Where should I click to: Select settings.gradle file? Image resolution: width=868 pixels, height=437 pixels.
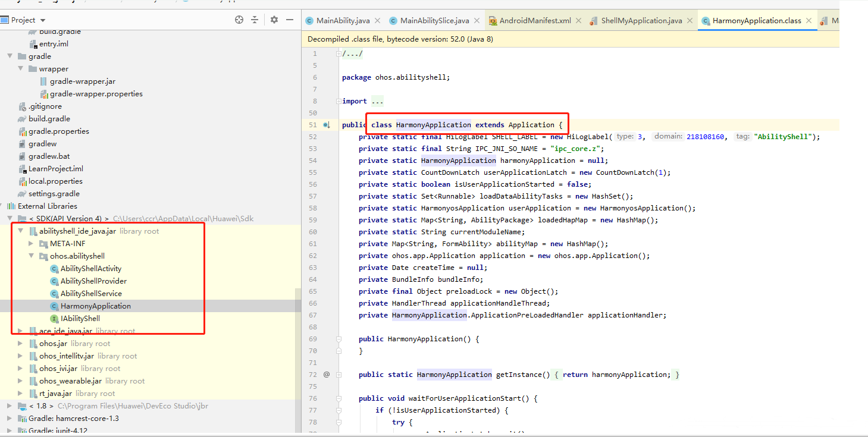[54, 194]
